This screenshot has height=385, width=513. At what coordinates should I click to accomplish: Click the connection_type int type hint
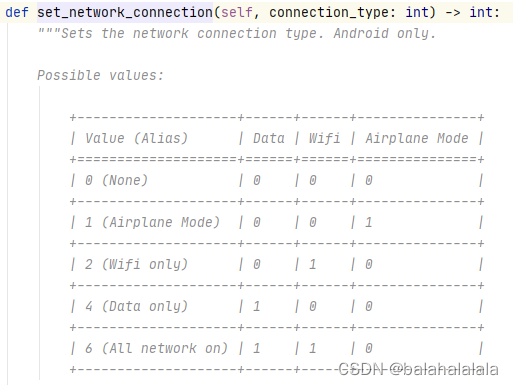[x=417, y=12]
